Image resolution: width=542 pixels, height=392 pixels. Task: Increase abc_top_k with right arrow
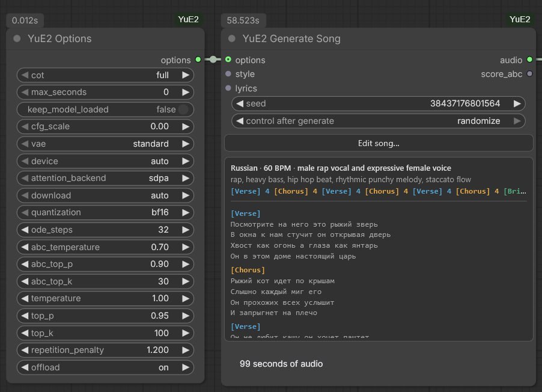[186, 281]
